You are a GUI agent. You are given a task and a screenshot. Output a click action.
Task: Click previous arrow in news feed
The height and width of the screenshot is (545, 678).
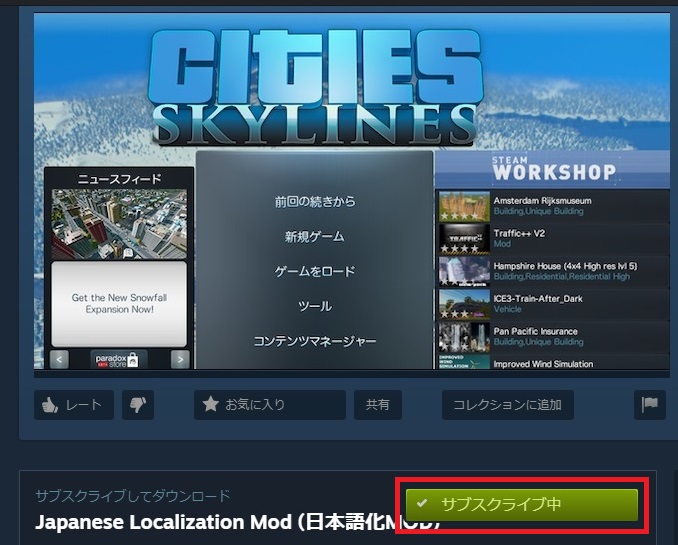coord(59,359)
